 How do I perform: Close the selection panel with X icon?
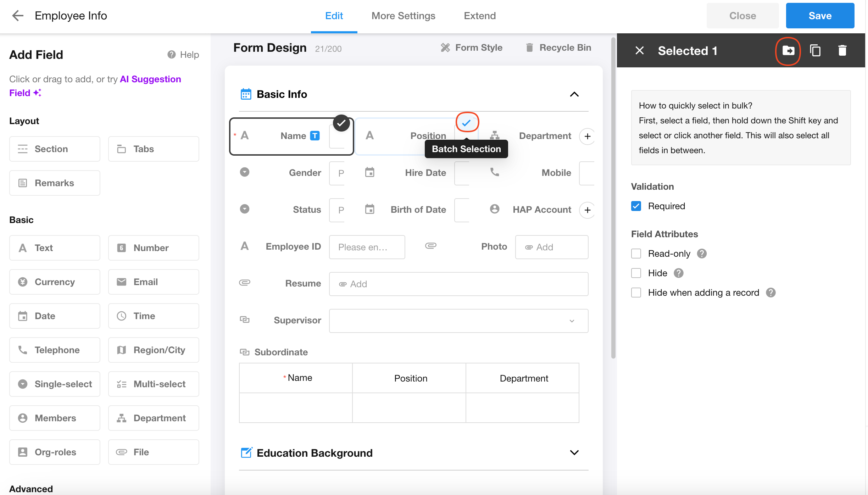(639, 51)
